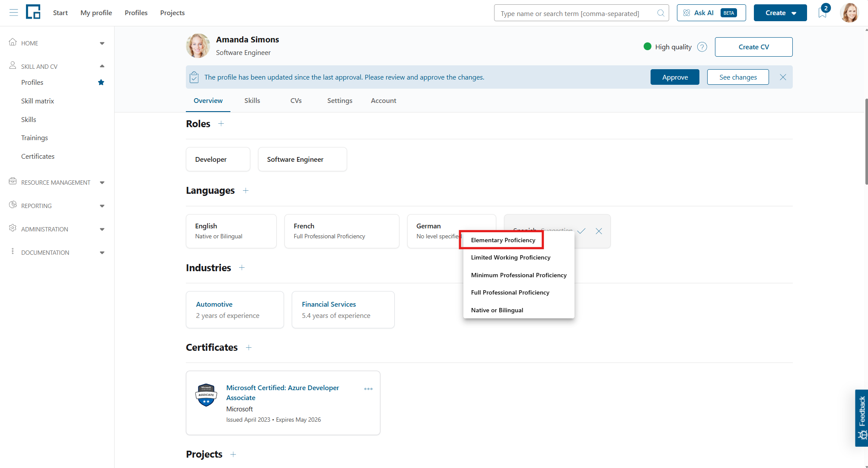Screen dimensions: 868x468
Task: Choose Minimum Professional Proficiency option
Action: [519, 275]
